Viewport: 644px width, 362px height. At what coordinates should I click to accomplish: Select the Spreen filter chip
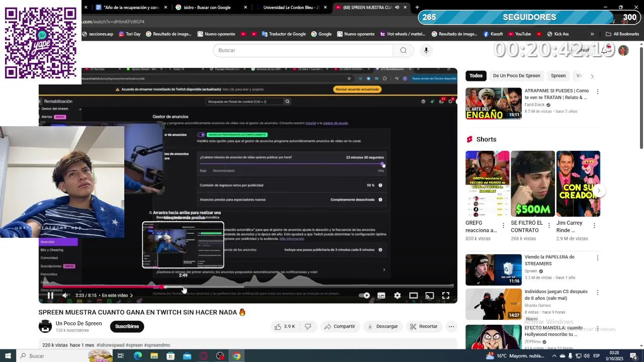point(558,76)
